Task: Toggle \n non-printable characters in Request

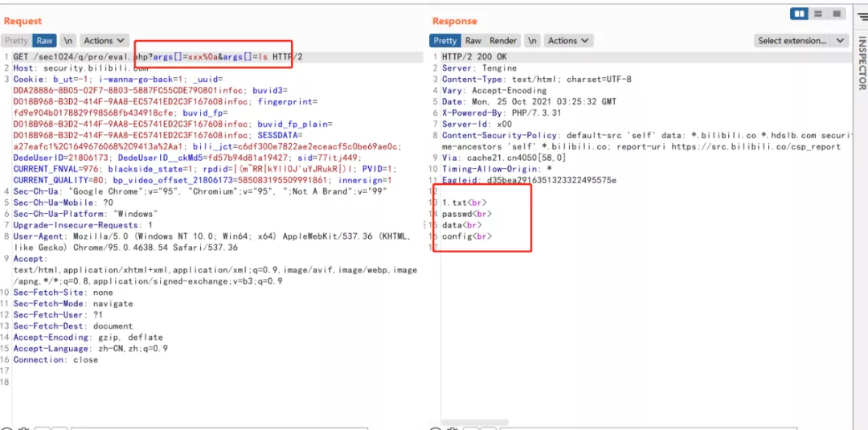Action: pos(68,40)
